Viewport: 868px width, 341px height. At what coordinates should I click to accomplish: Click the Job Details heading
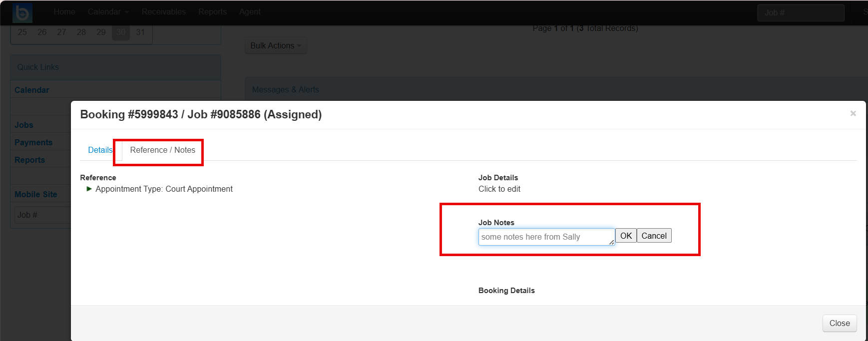(x=498, y=178)
